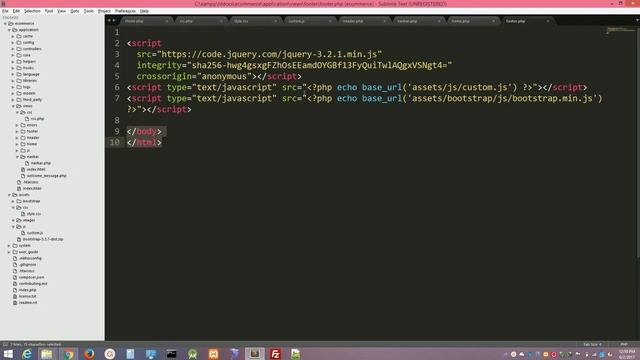Close the style.css tab
Screen dimensions: 640x360
point(276,21)
